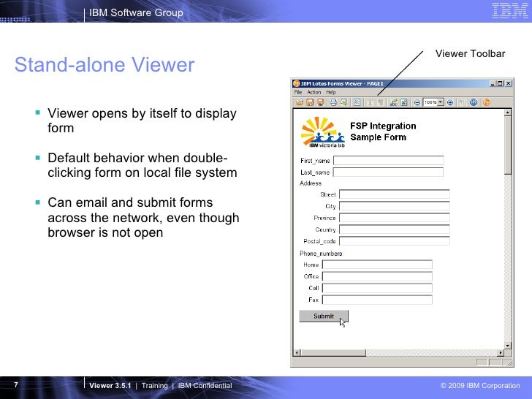Click the Save As icon in toolbar
This screenshot has width=532, height=399.
point(320,102)
